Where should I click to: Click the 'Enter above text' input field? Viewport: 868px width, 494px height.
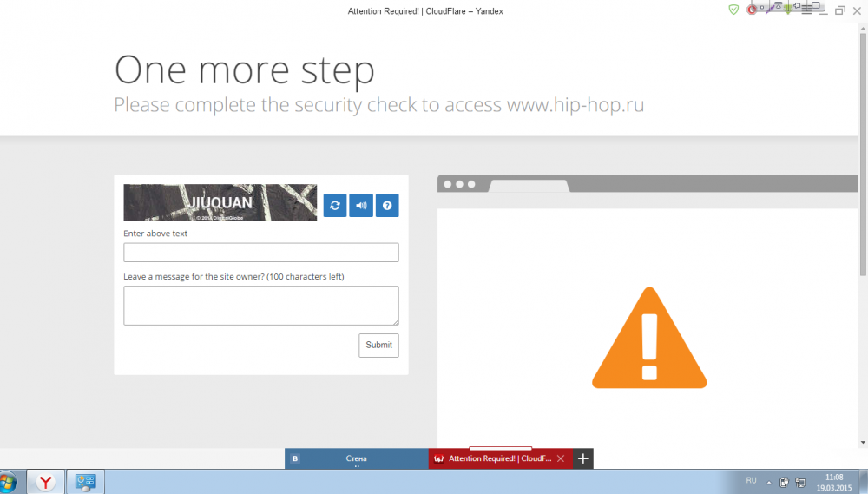(260, 253)
